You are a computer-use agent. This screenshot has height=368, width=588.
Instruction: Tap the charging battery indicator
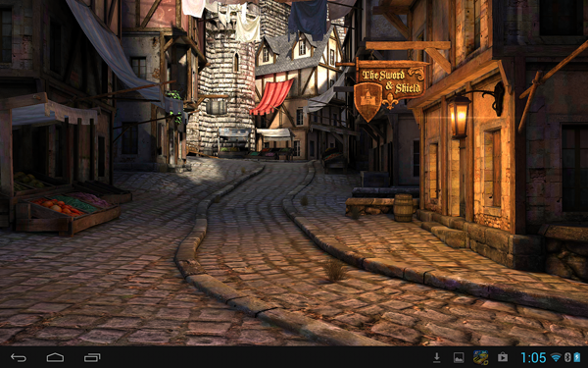point(577,357)
